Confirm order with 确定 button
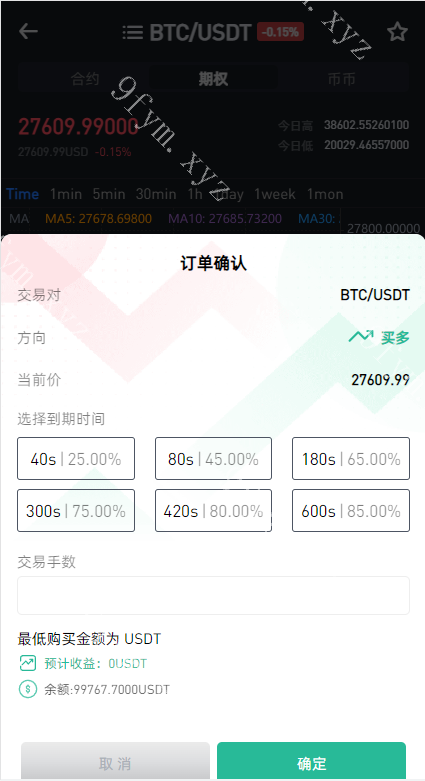425x781 pixels. pyautogui.click(x=311, y=762)
